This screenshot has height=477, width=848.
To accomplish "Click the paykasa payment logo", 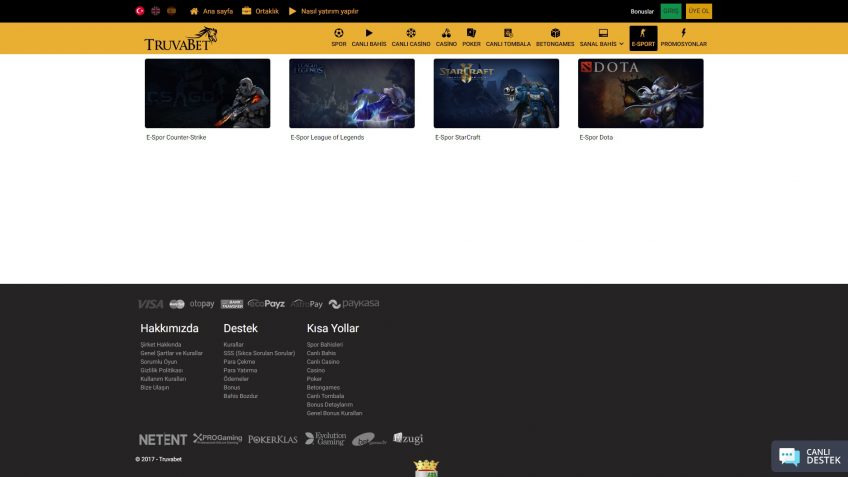I will pyautogui.click(x=354, y=304).
